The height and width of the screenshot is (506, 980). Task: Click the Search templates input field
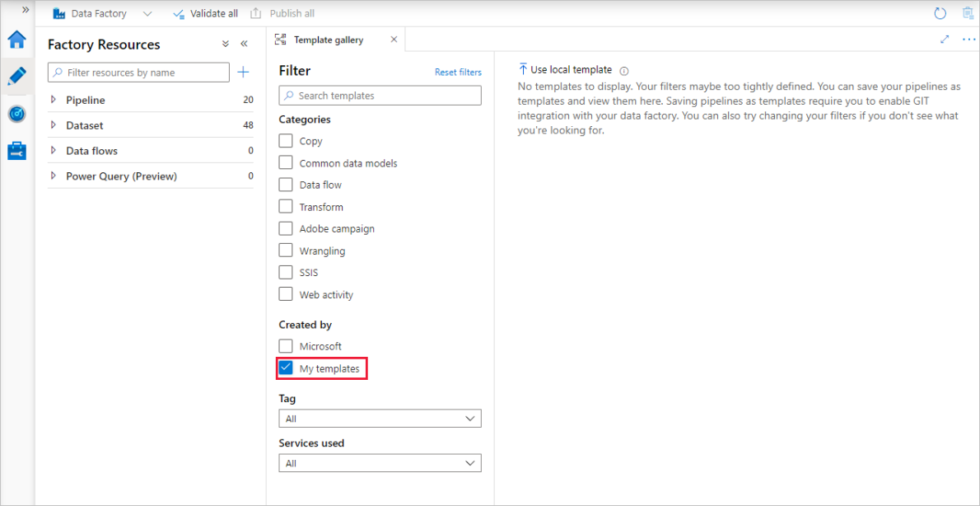(x=379, y=95)
